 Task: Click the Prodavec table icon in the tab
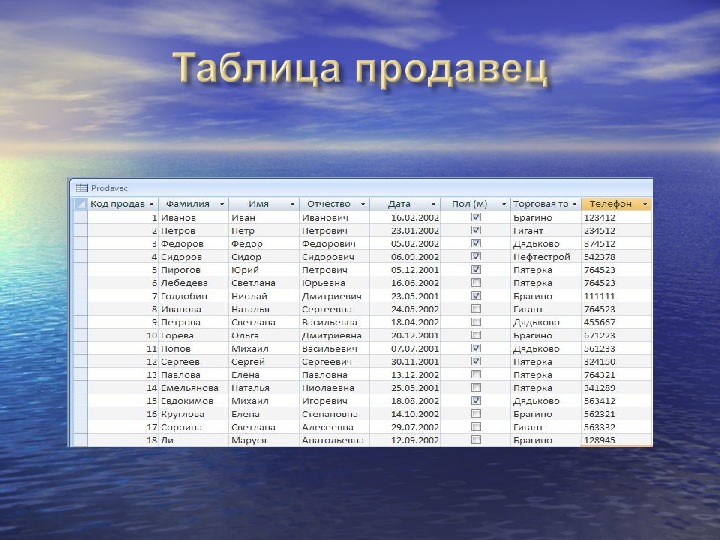[x=82, y=188]
